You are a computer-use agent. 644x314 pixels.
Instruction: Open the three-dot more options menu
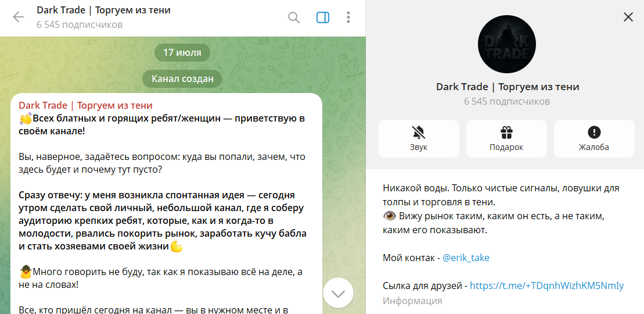tap(348, 17)
